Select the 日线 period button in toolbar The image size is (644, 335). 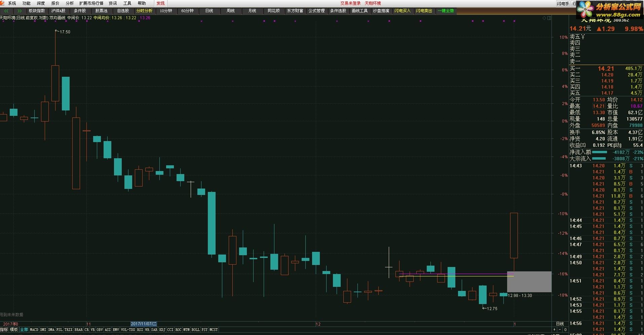point(209,11)
